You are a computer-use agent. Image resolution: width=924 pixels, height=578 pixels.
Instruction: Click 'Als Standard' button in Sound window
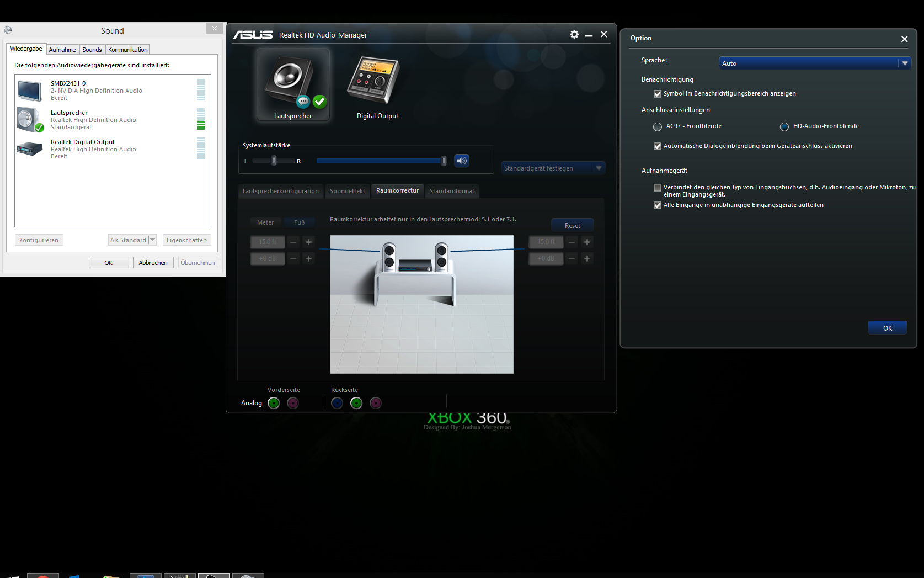[x=128, y=240]
